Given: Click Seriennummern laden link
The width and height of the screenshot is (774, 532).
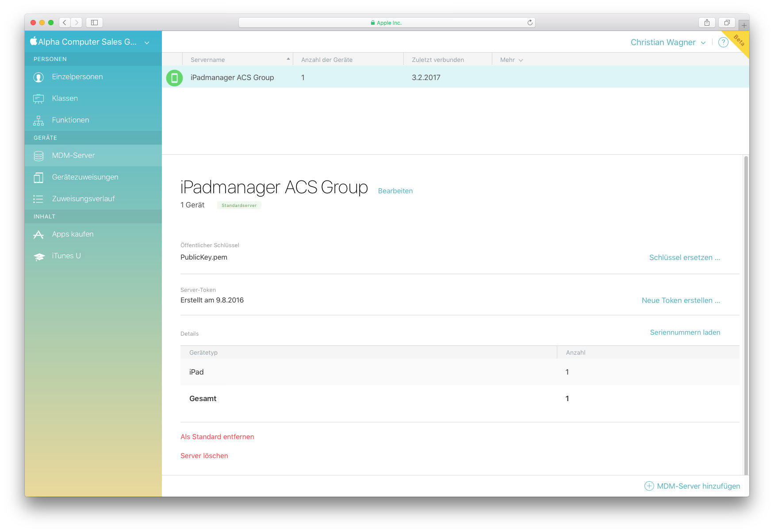Looking at the screenshot, I should [685, 333].
